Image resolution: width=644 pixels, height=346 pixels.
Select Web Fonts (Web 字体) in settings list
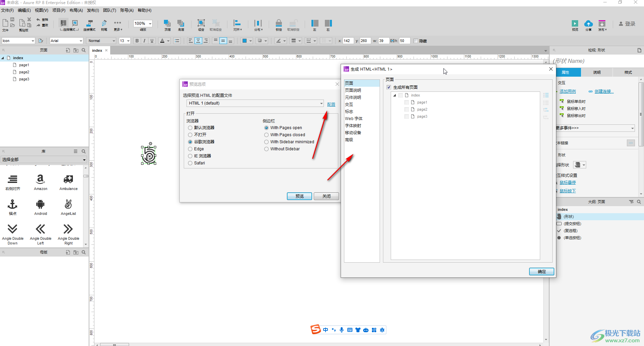(x=353, y=119)
